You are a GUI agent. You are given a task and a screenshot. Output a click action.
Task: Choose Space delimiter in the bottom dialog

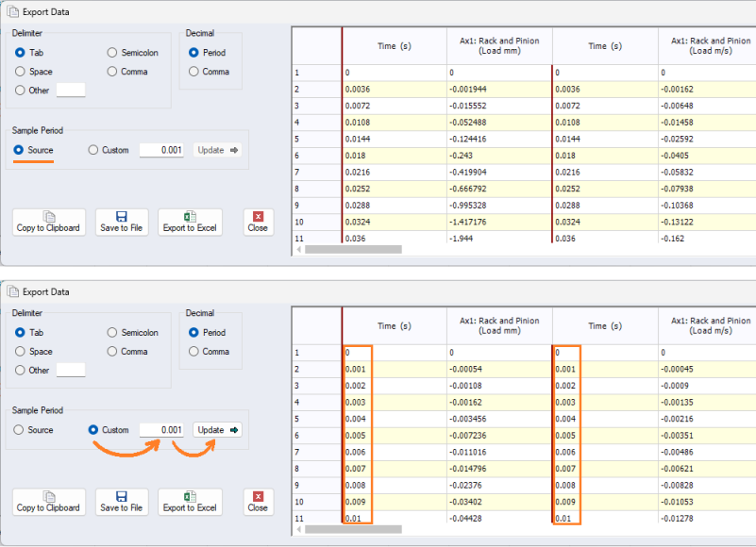point(21,352)
